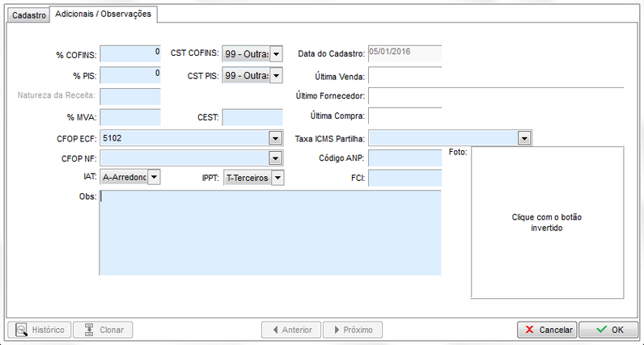The height and width of the screenshot is (345, 644).
Task: Open the IAT dropdown
Action: (155, 178)
